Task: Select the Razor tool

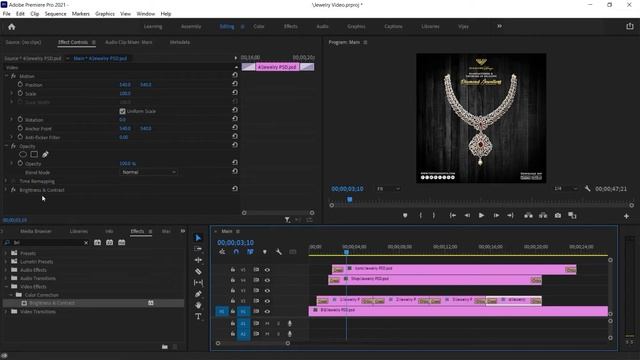Action: [198, 271]
